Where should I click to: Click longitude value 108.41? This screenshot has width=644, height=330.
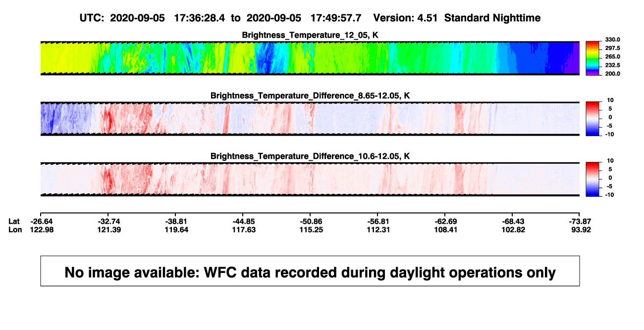coord(445,230)
